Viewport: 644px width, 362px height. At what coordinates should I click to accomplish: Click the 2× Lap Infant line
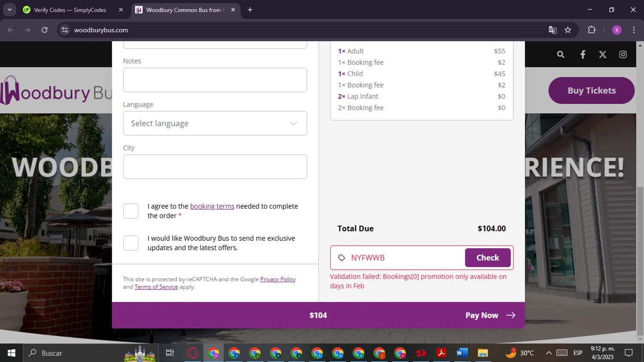422,97
